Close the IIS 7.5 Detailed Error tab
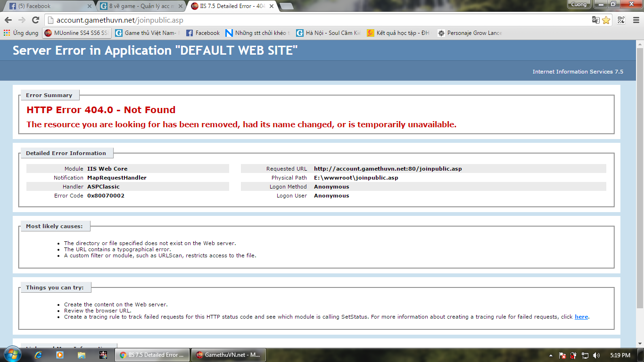644x362 pixels. click(271, 6)
